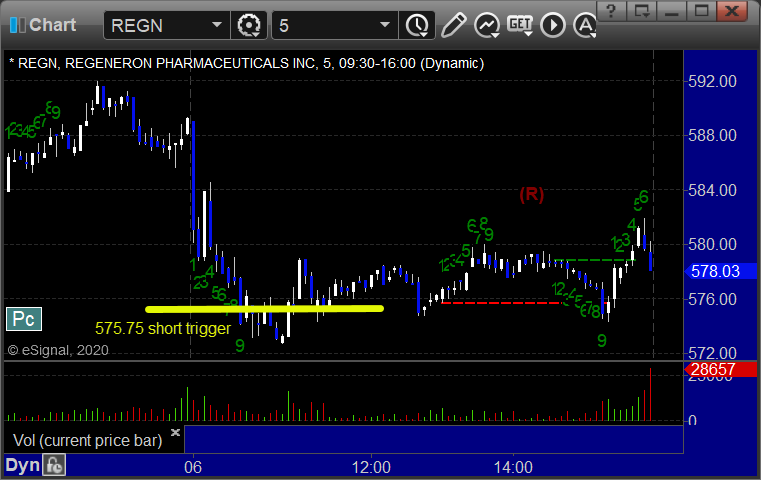Click the GET add-on icon

(x=520, y=25)
